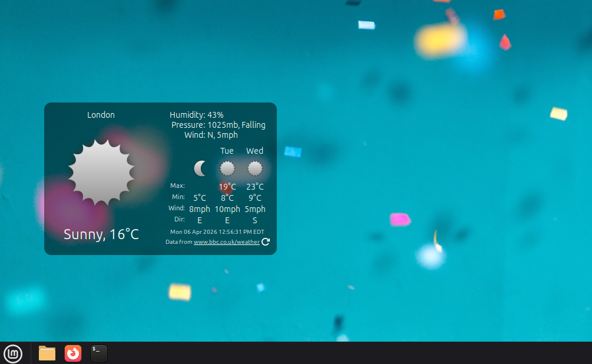Click Wednesday's sun forecast icon
The image size is (592, 364).
tap(254, 169)
